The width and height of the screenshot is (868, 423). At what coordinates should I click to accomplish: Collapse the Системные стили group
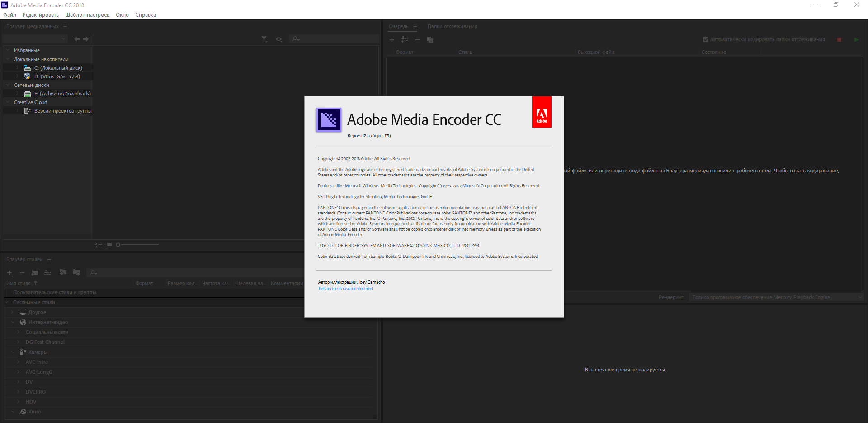(x=7, y=302)
